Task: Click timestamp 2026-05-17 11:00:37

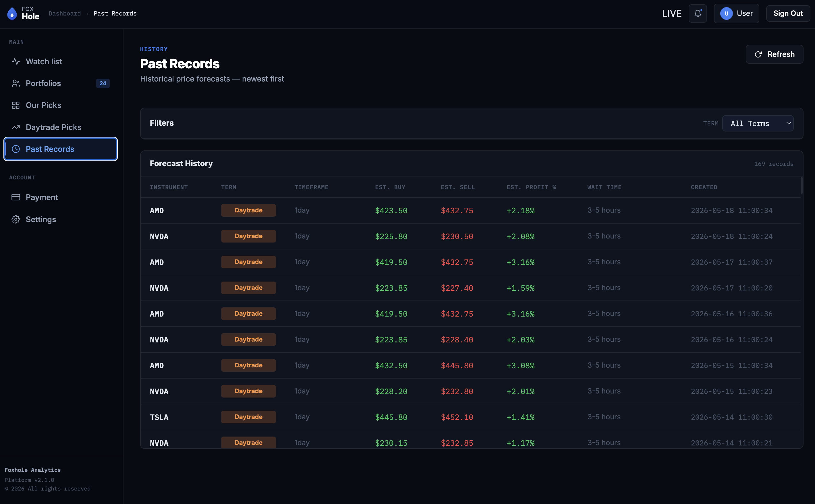Action: [732, 262]
